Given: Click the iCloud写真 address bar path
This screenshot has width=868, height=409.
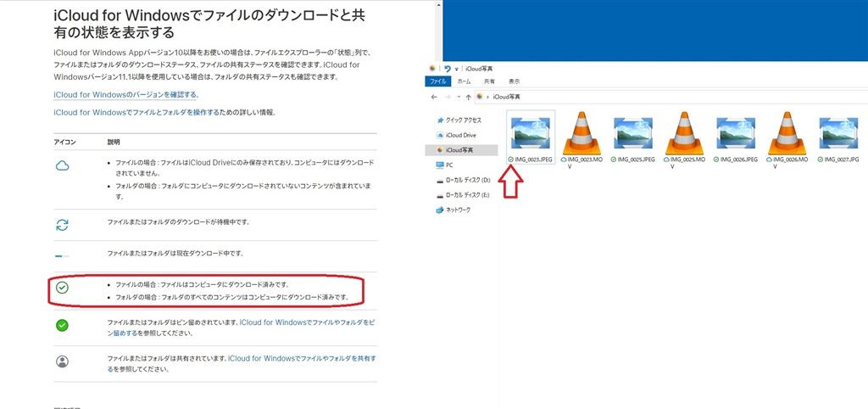Looking at the screenshot, I should click(x=506, y=97).
